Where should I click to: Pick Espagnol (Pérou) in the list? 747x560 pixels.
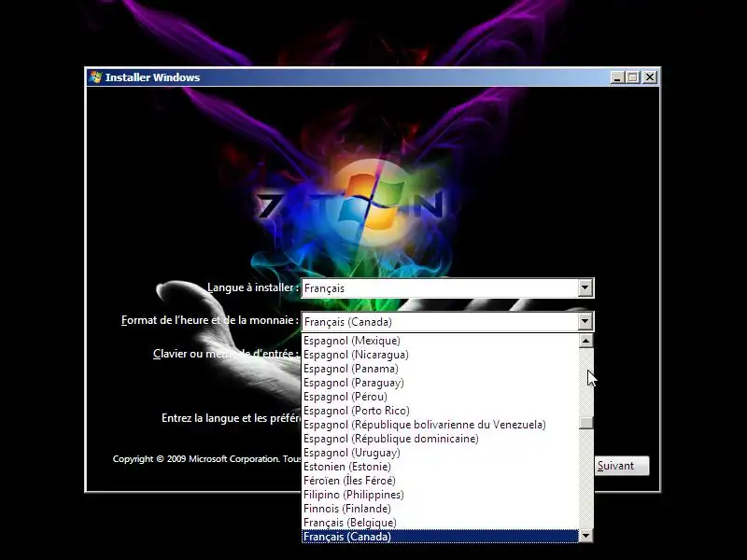point(440,397)
